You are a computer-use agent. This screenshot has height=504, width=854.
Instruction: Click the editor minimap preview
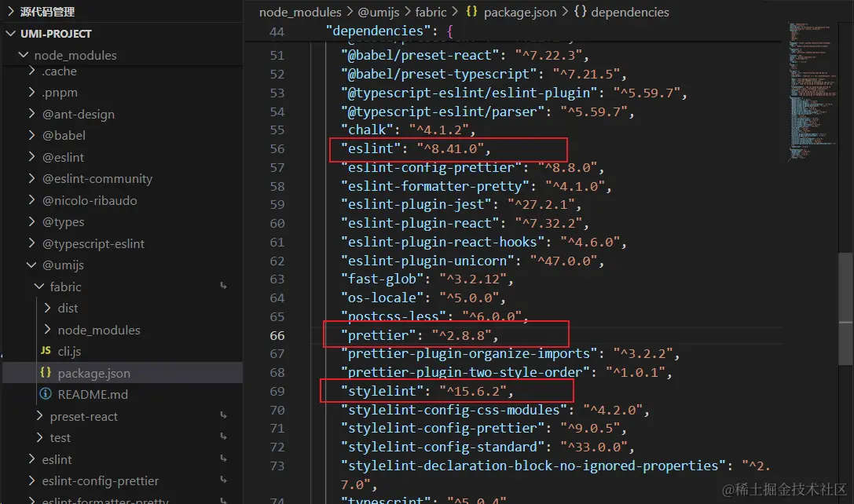click(x=812, y=91)
